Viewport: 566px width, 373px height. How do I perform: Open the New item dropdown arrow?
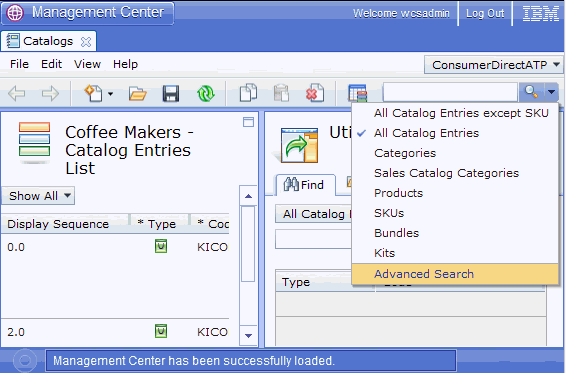(x=110, y=94)
